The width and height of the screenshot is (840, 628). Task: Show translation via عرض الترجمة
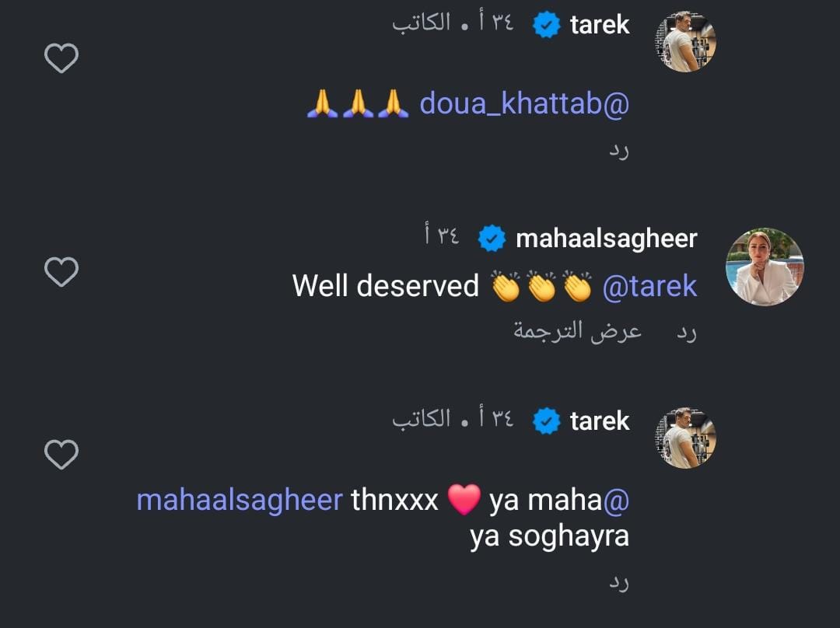click(577, 331)
